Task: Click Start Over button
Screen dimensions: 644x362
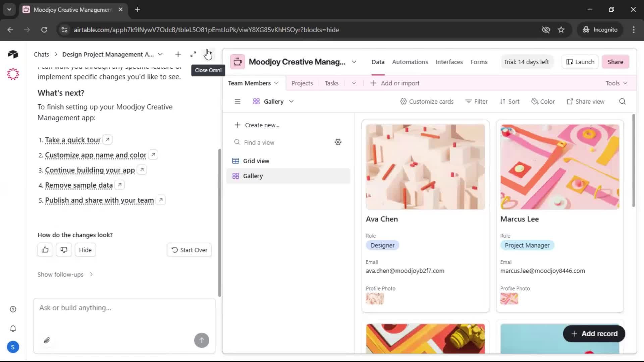Action: point(189,250)
